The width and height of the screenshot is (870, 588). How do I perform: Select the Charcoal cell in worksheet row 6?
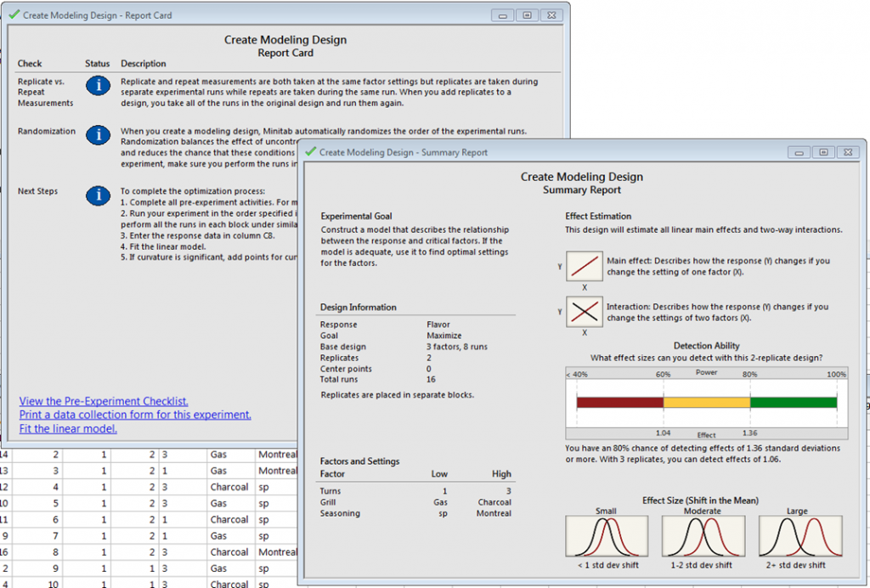coord(231,520)
